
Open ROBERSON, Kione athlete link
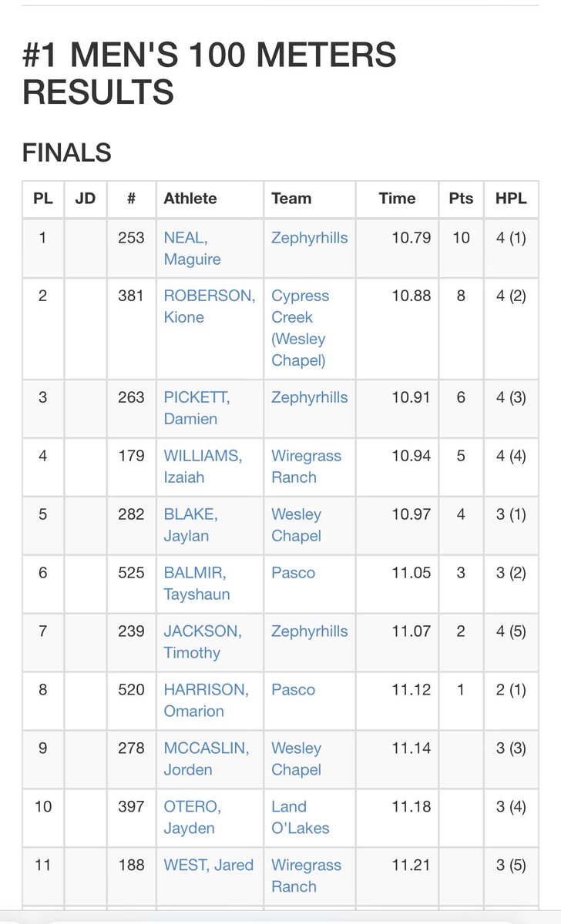[x=210, y=306]
